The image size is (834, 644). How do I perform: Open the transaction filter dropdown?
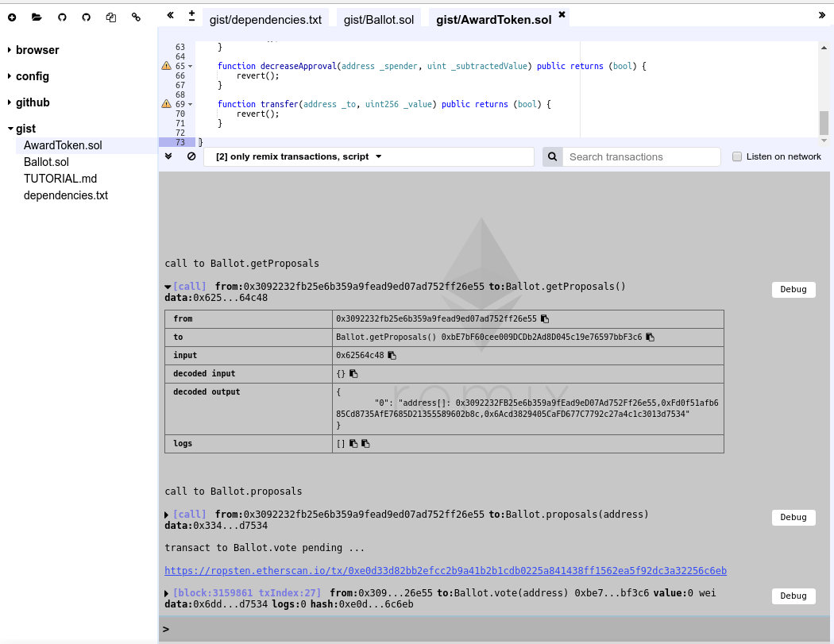point(369,157)
